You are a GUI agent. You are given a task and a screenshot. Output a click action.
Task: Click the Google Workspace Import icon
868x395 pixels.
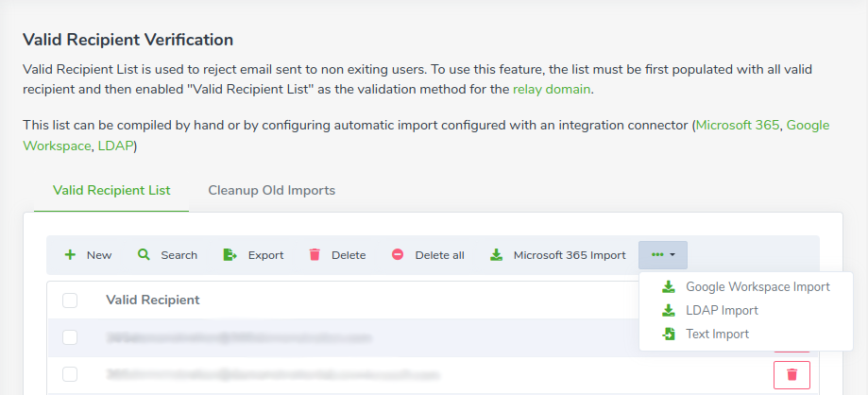(669, 287)
